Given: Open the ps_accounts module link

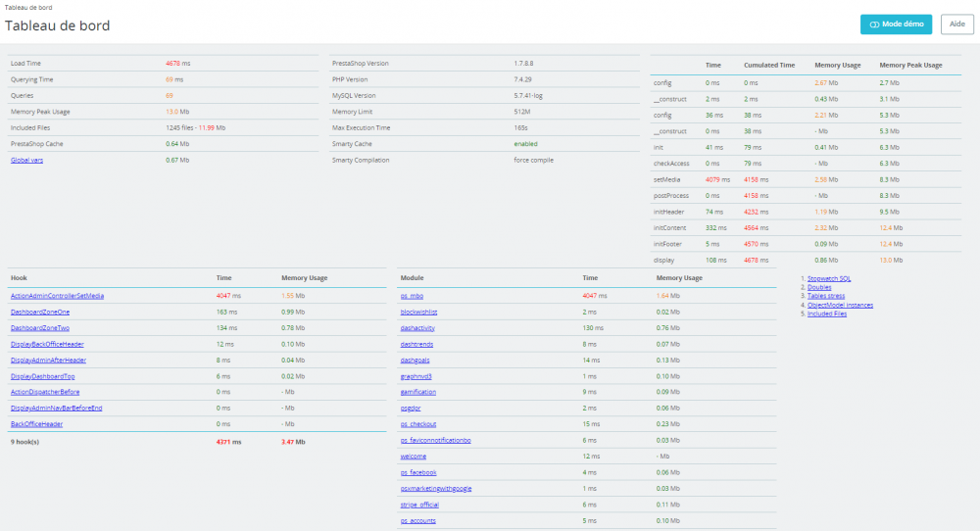Looking at the screenshot, I should click(x=418, y=521).
